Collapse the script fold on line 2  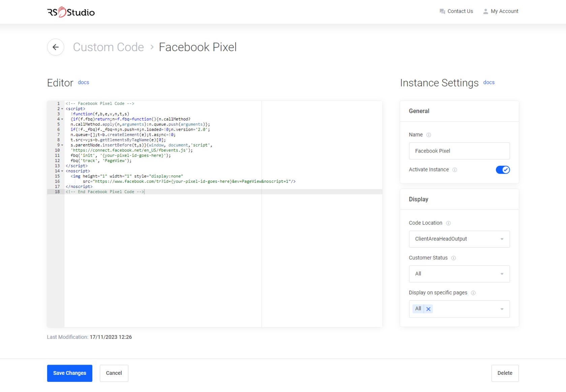click(x=62, y=109)
